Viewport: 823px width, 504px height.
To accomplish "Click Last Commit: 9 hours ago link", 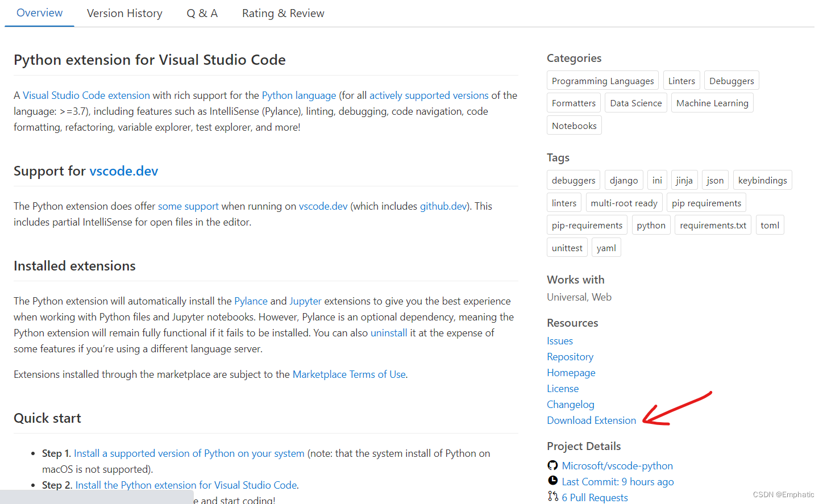I will 618,482.
